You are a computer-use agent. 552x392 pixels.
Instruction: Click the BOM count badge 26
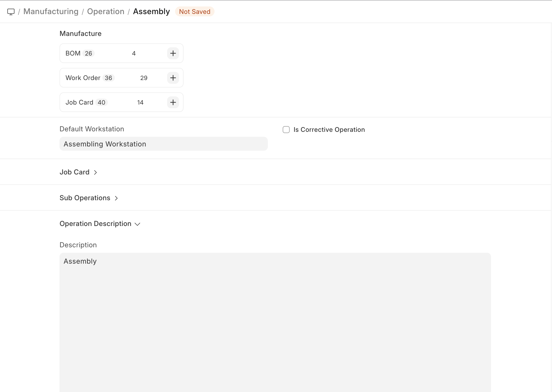point(88,54)
